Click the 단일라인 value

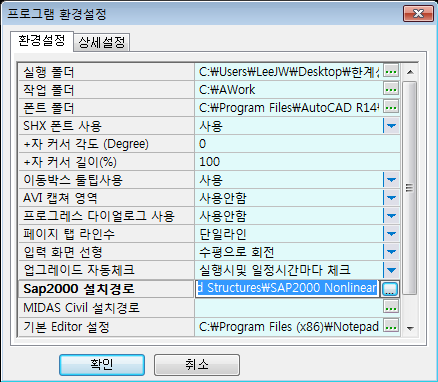[x=223, y=234]
